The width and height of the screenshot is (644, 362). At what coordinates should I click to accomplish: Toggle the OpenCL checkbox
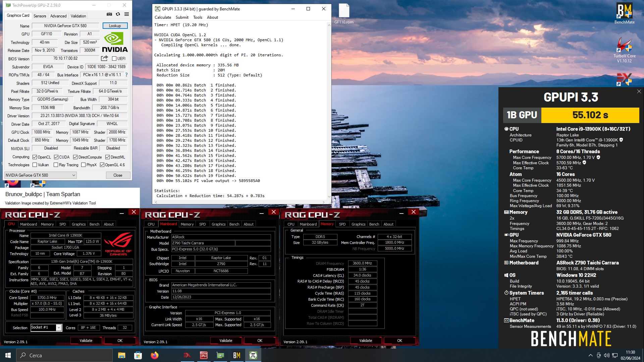tap(35, 157)
